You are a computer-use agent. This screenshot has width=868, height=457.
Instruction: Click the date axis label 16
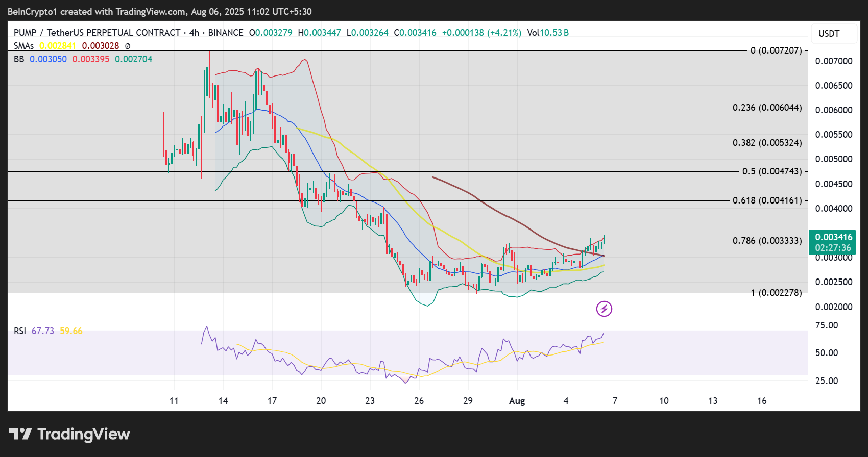762,401
